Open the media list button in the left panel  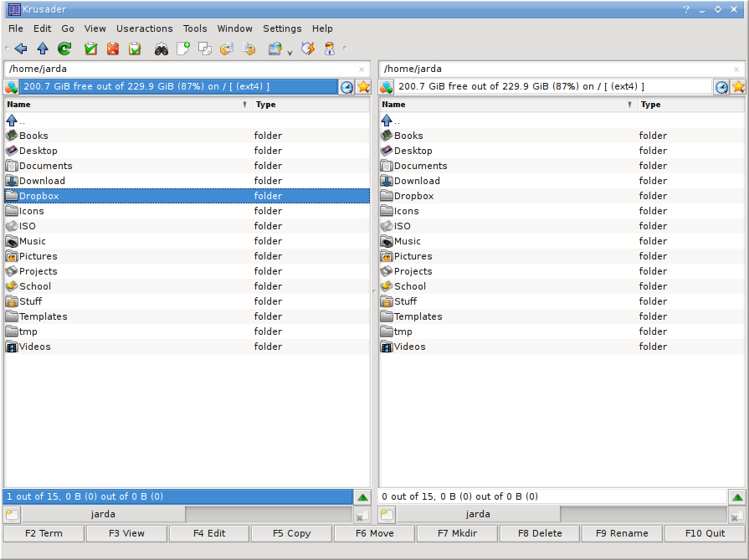coord(12,87)
